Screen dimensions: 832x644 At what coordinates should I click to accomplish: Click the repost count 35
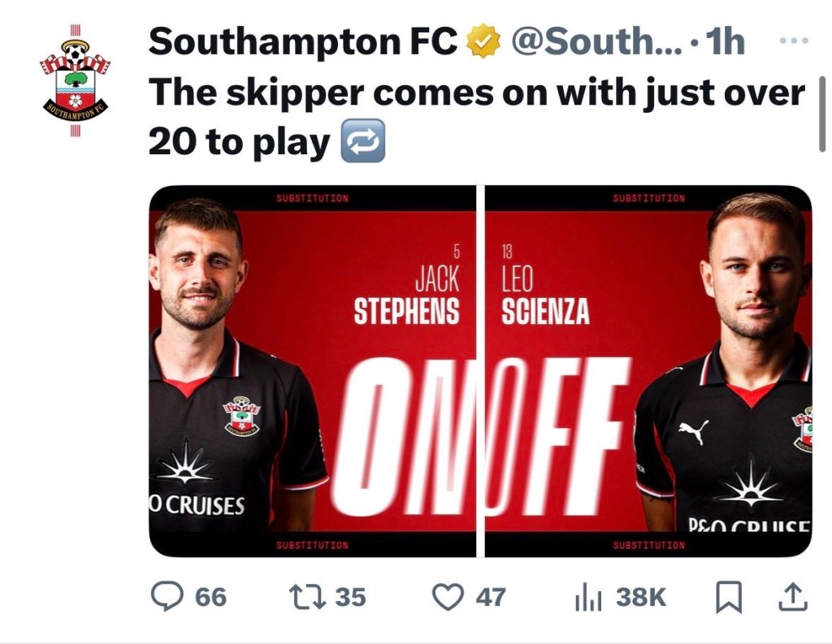(350, 598)
